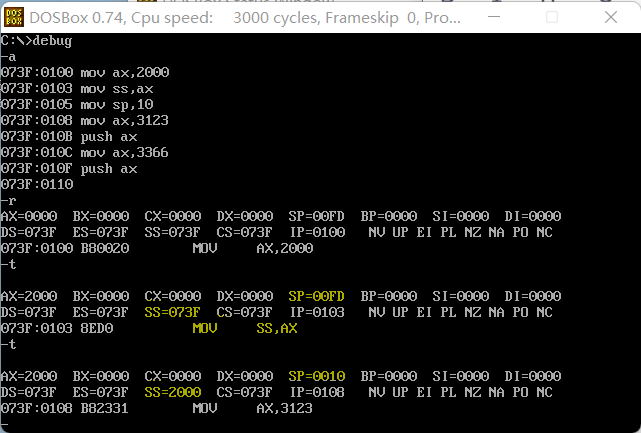Click the line 'mov ax,3366' at 073F:010C
This screenshot has width=641, height=433.
(85, 153)
